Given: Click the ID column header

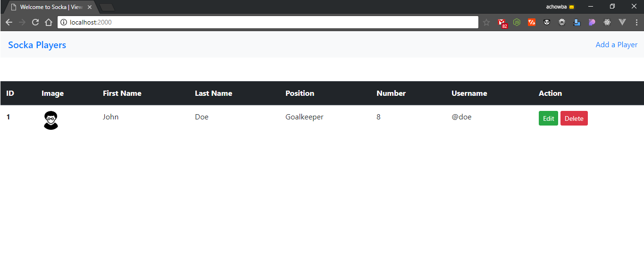Looking at the screenshot, I should click(x=10, y=93).
